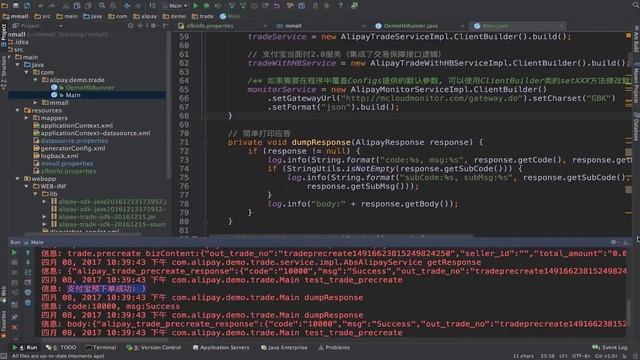Viewport: 640px width, 360px height.
Task: Collapse the com package node
Action: (27, 72)
